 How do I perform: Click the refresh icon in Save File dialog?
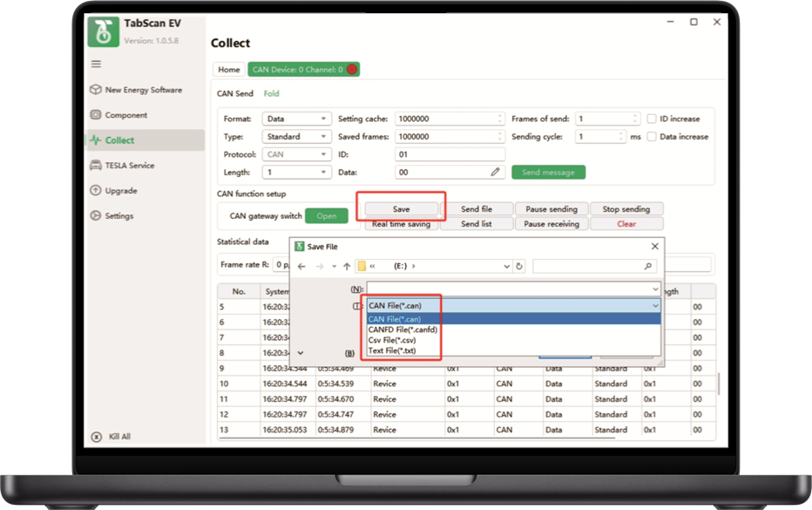519,266
